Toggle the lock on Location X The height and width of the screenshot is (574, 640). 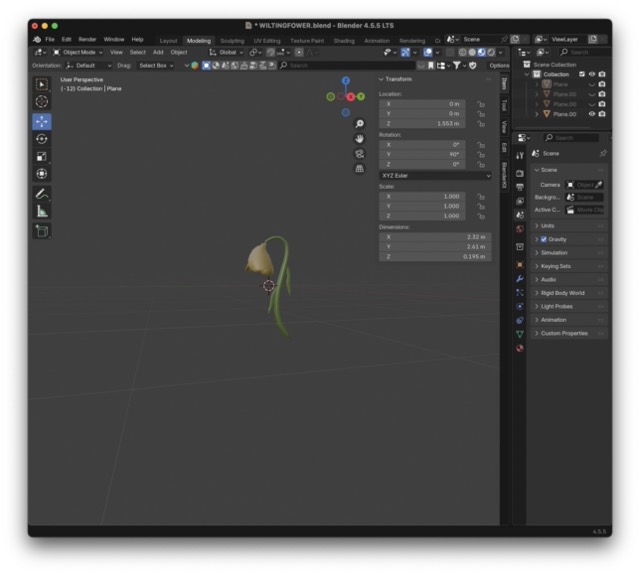coord(481,103)
